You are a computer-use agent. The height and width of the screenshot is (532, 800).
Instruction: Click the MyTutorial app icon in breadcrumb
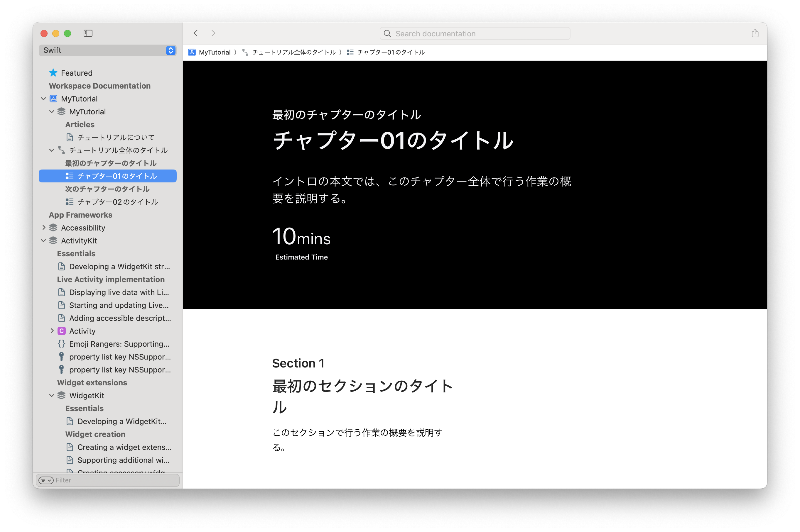(193, 52)
